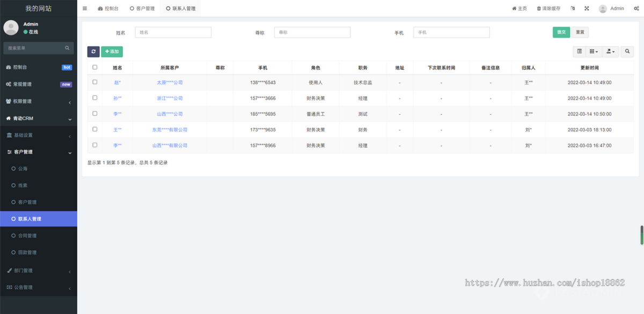This screenshot has height=314, width=644.
Task: Check the row checkbox for 赵*
Action: pyautogui.click(x=95, y=83)
